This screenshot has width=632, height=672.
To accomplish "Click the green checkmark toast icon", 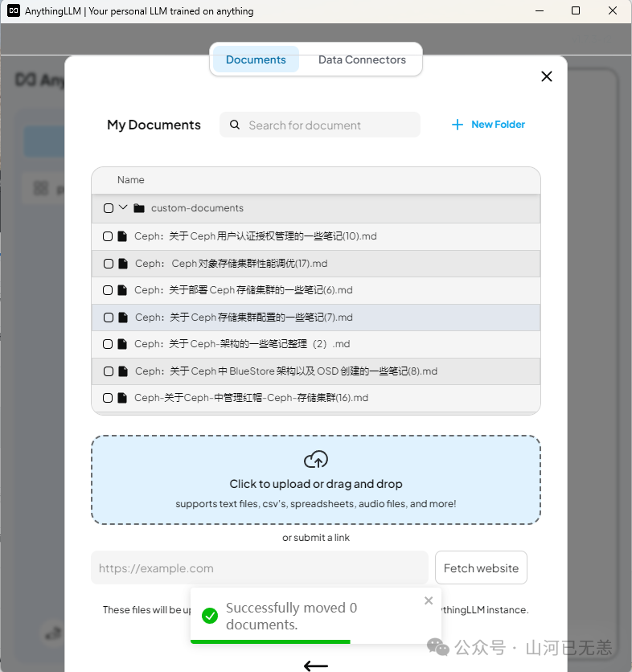I will [210, 616].
